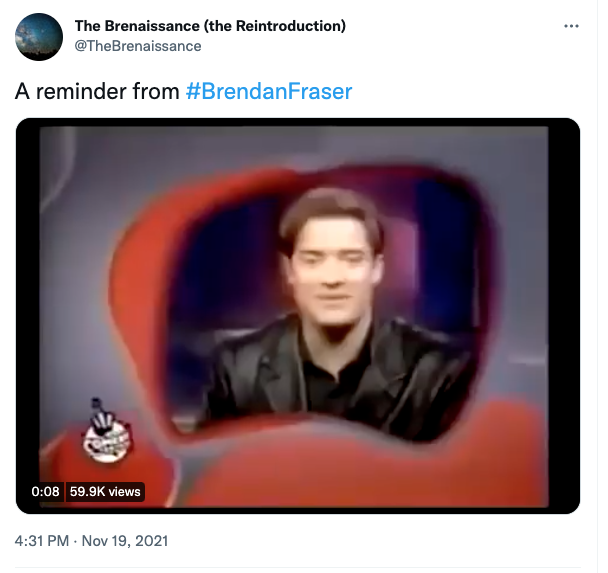Click the black left edge of video player
608x573 pixels.
[28, 316]
